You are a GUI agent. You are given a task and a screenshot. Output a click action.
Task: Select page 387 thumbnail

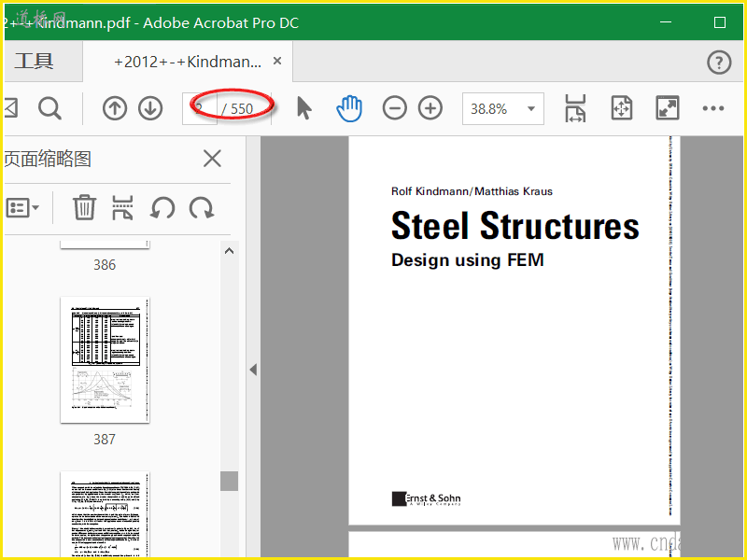(x=105, y=360)
